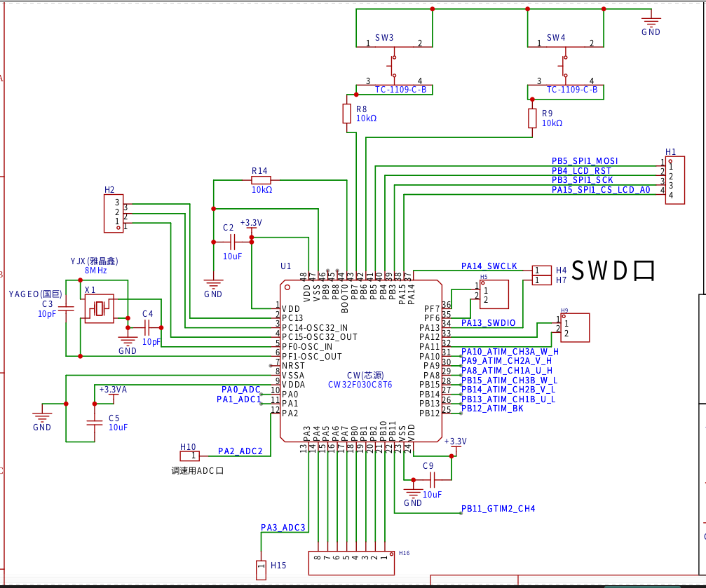Viewport: 706px width, 588px height.
Task: Select the X1 crystal oscillator symbol
Action: (99, 308)
